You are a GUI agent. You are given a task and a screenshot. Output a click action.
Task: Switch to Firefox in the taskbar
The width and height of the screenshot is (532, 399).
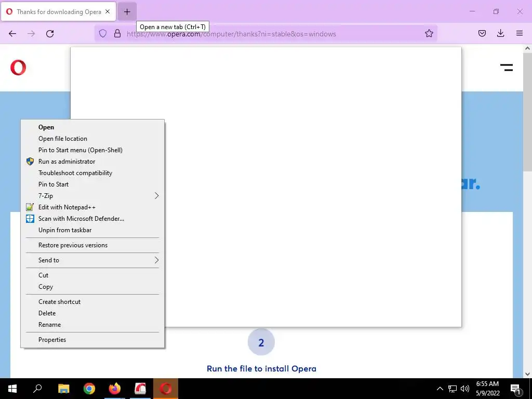tap(115, 389)
